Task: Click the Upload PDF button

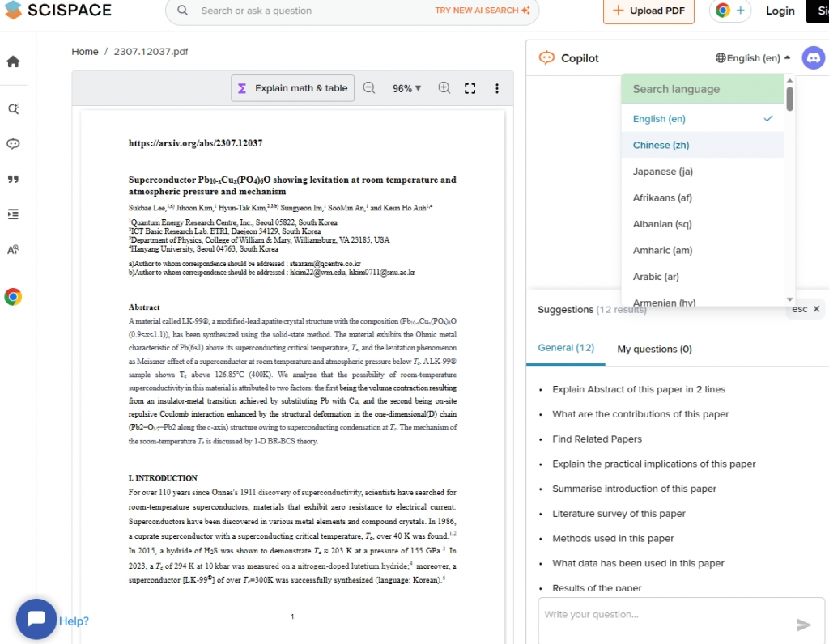Action: tap(648, 11)
